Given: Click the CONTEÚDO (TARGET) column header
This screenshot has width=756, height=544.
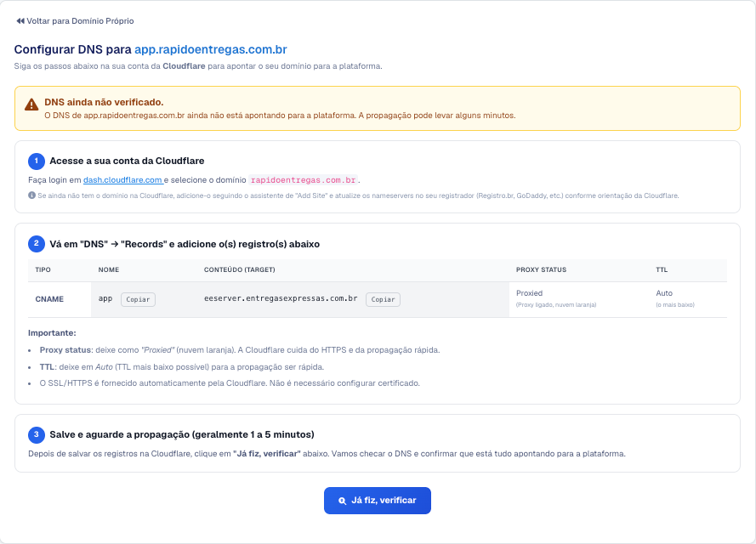Looking at the screenshot, I should [x=239, y=269].
